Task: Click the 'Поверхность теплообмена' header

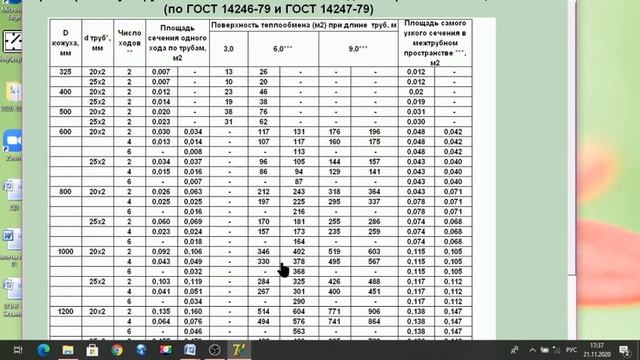Action: (304, 25)
